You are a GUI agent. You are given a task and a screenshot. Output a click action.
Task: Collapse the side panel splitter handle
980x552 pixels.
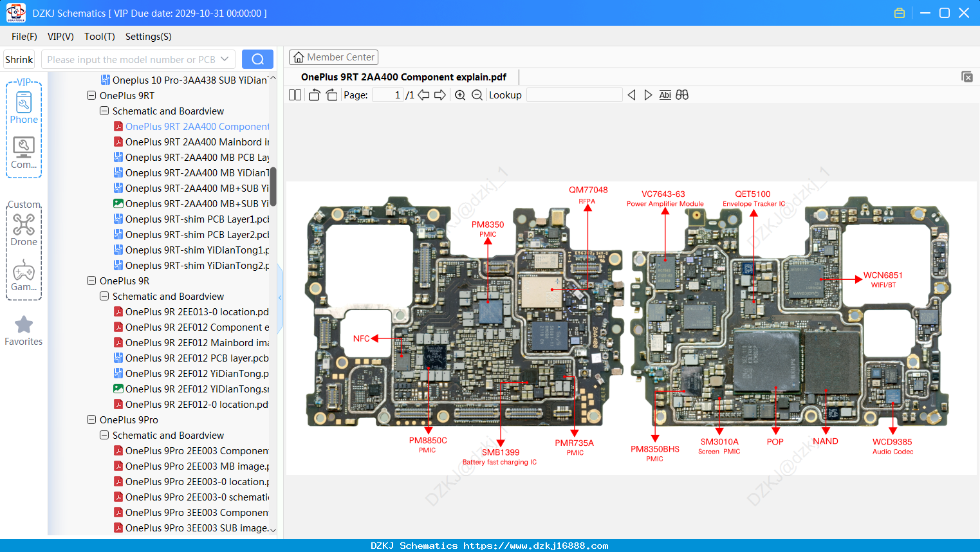click(280, 297)
